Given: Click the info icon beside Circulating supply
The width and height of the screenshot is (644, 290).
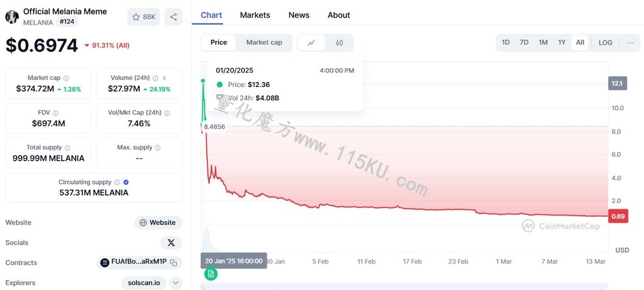Looking at the screenshot, I should pyautogui.click(x=117, y=182).
